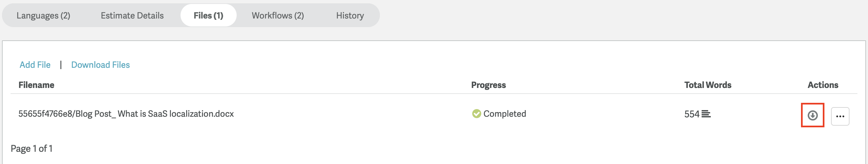This screenshot has height=164, width=868.
Task: Switch to the Languages (2) tab
Action: click(43, 16)
